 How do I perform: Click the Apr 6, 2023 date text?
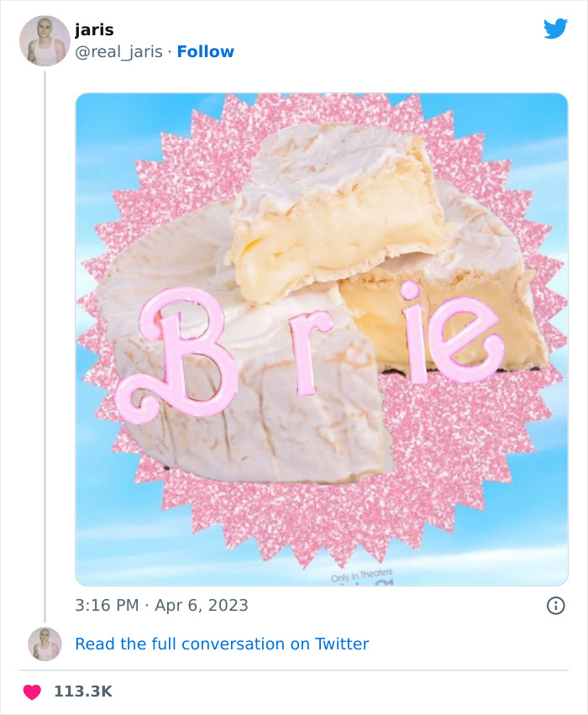click(202, 605)
